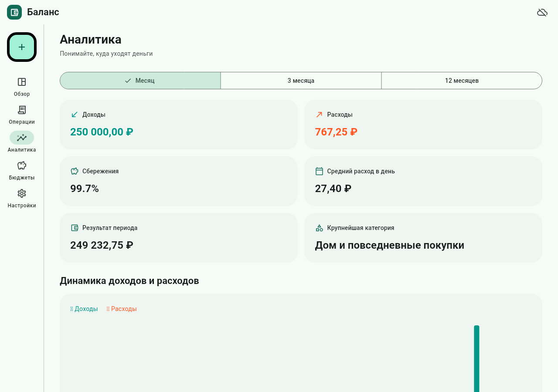Open Настройки gear in the sidebar

click(22, 198)
